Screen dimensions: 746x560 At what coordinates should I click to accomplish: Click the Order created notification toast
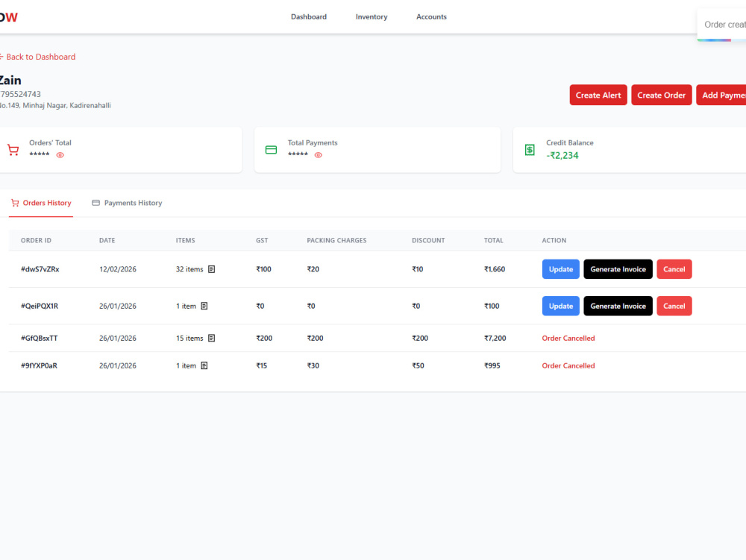coord(721,25)
